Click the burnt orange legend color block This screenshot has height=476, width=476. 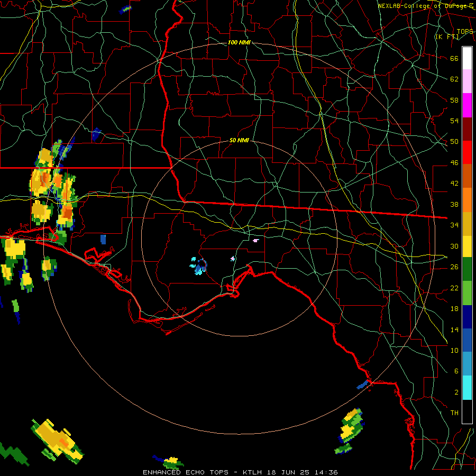click(x=467, y=176)
